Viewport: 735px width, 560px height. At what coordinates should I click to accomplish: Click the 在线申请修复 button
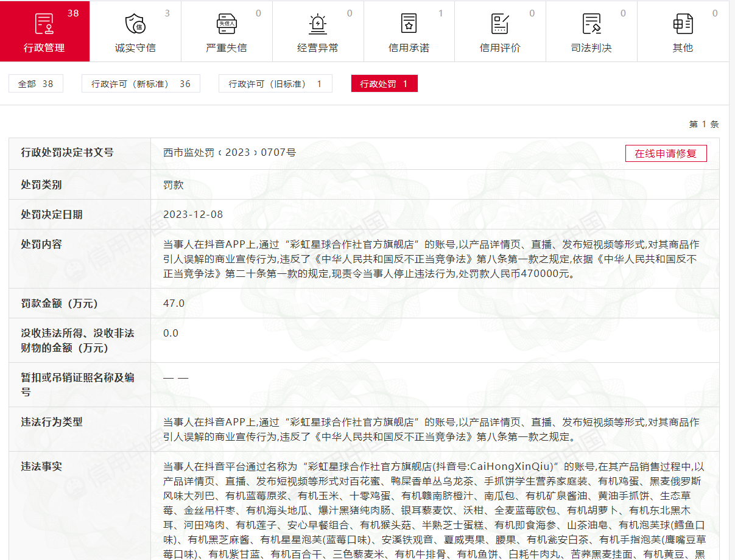(x=666, y=153)
